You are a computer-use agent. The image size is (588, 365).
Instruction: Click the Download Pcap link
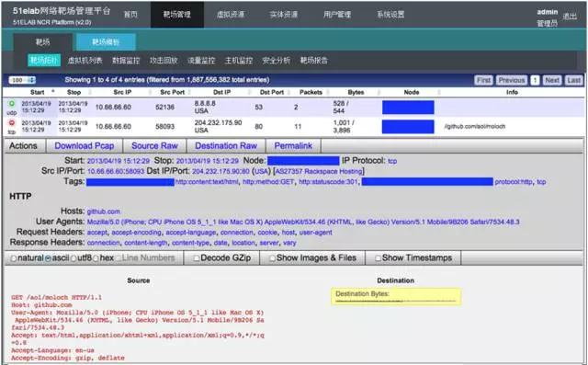click(85, 146)
